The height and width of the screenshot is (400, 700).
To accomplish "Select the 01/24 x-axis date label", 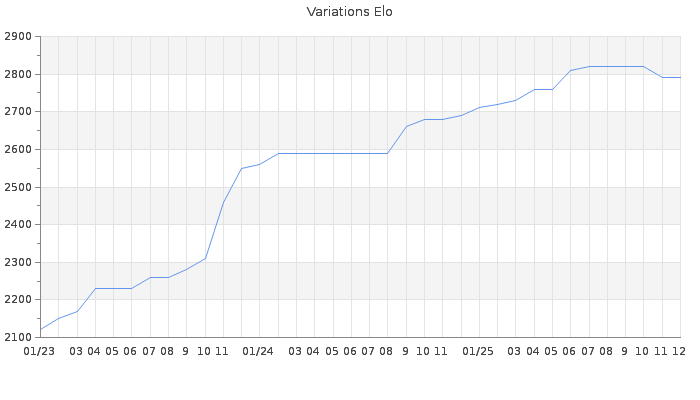I will tap(259, 351).
